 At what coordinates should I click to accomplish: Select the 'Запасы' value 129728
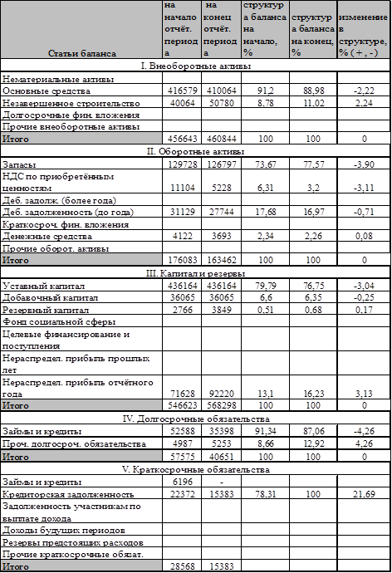point(182,164)
